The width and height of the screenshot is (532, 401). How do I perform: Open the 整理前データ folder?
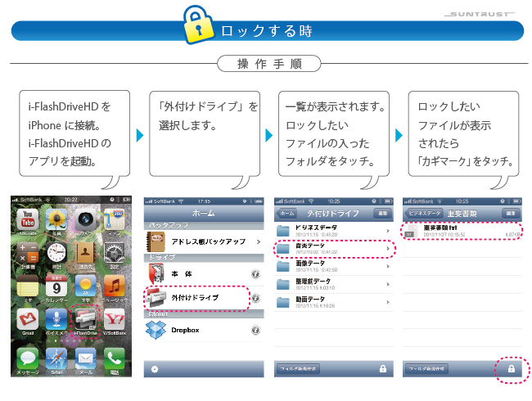(x=334, y=284)
